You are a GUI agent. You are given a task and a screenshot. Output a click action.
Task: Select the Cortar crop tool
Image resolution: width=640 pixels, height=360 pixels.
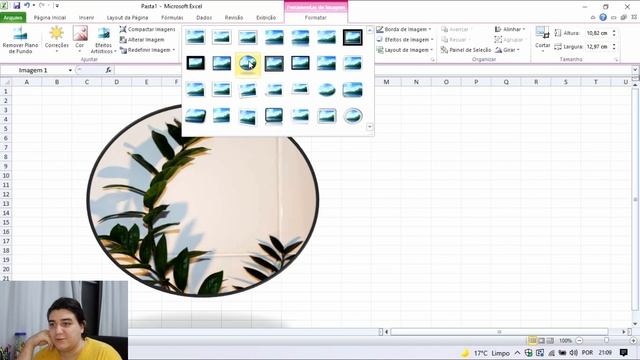coord(542,38)
